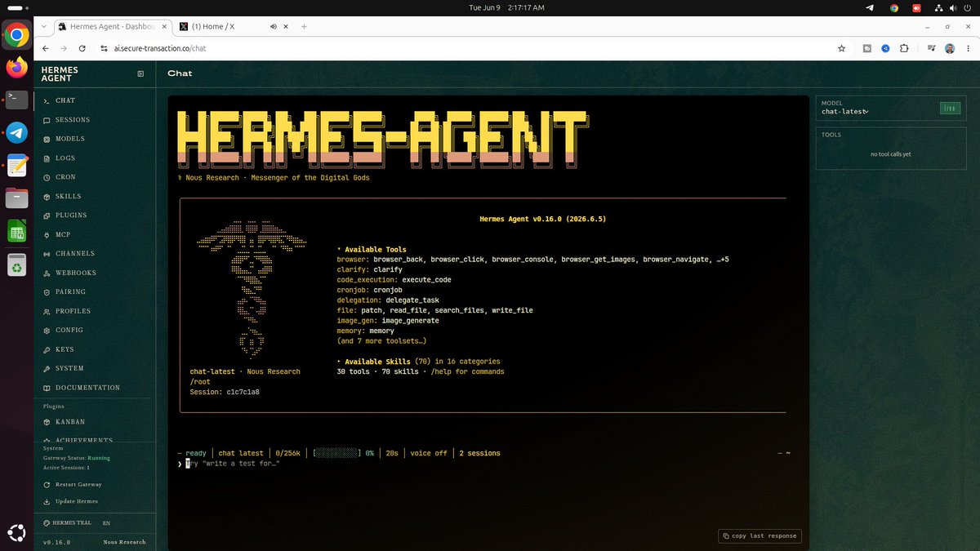Switch to the Hermes Agent Dashboard tab

click(113, 26)
